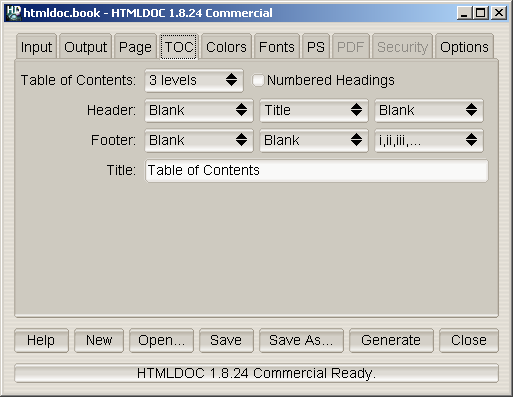513x397 pixels.
Task: Click the HTMLDOC app icon in title bar
Action: point(14,13)
